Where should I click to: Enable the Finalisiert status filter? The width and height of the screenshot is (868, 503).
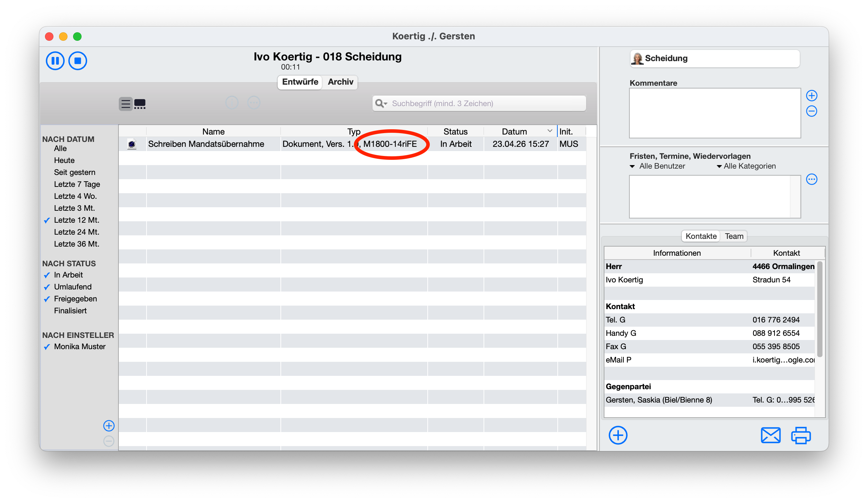(70, 311)
